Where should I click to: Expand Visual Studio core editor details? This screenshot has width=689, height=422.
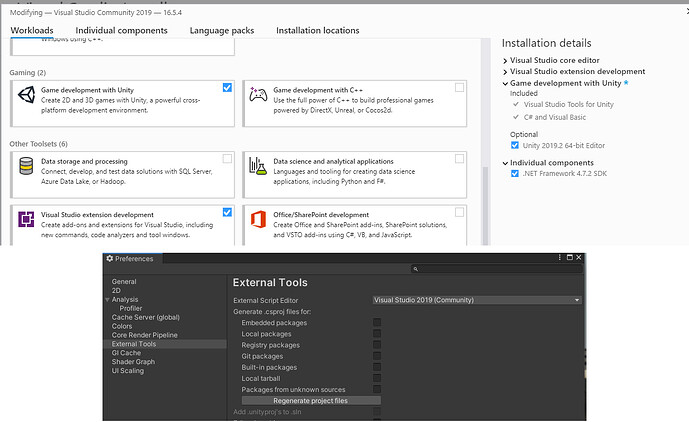click(x=505, y=61)
